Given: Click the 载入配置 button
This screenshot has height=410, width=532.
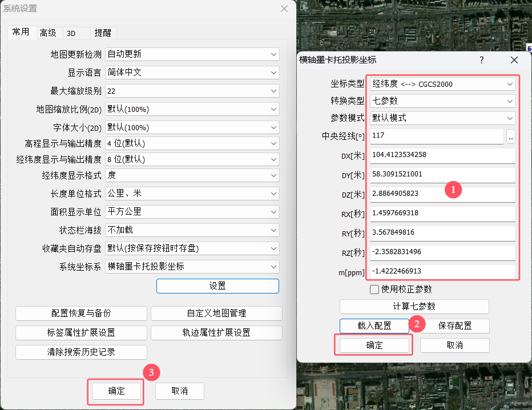Looking at the screenshot, I should click(374, 326).
